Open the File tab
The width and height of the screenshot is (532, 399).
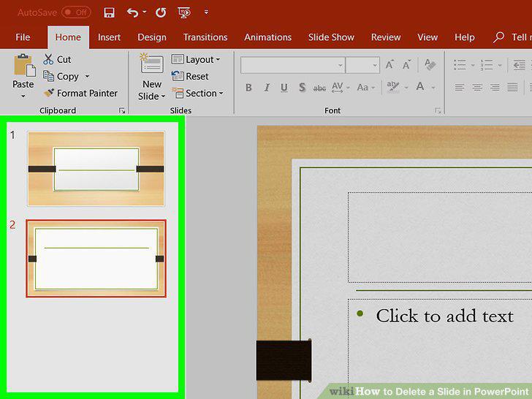[23, 37]
